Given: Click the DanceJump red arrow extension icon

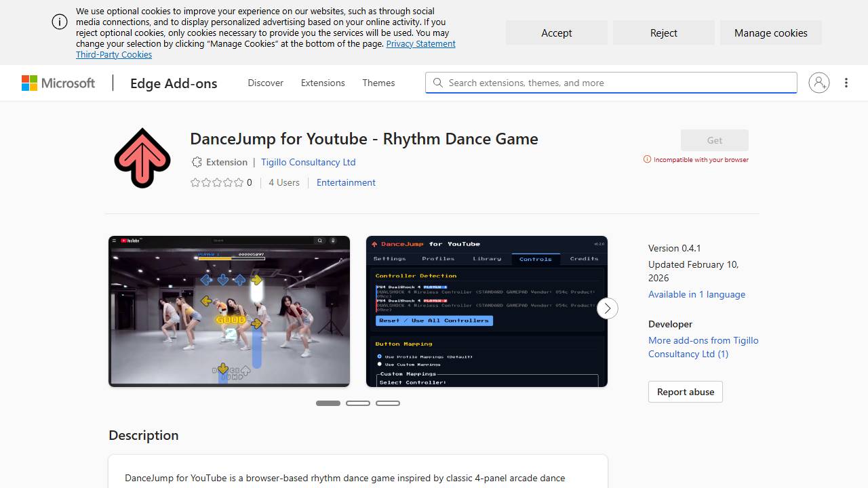Looking at the screenshot, I should (142, 158).
